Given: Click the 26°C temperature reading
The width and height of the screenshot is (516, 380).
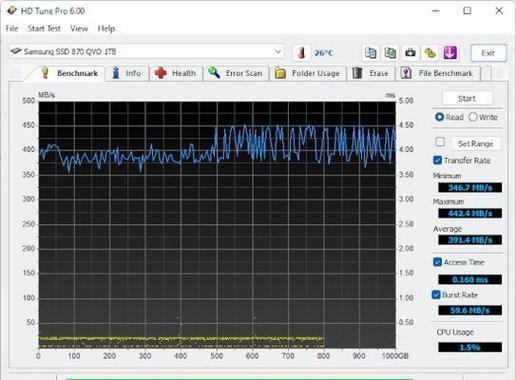Looking at the screenshot, I should click(x=324, y=53).
